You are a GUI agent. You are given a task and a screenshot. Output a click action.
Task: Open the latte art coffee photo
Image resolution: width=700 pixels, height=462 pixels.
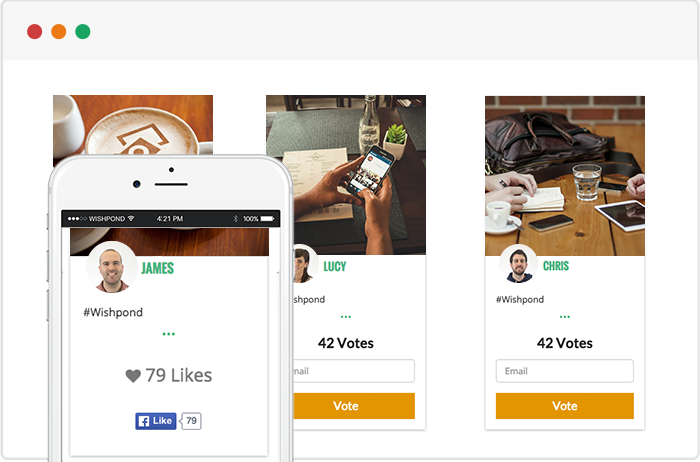click(133, 125)
